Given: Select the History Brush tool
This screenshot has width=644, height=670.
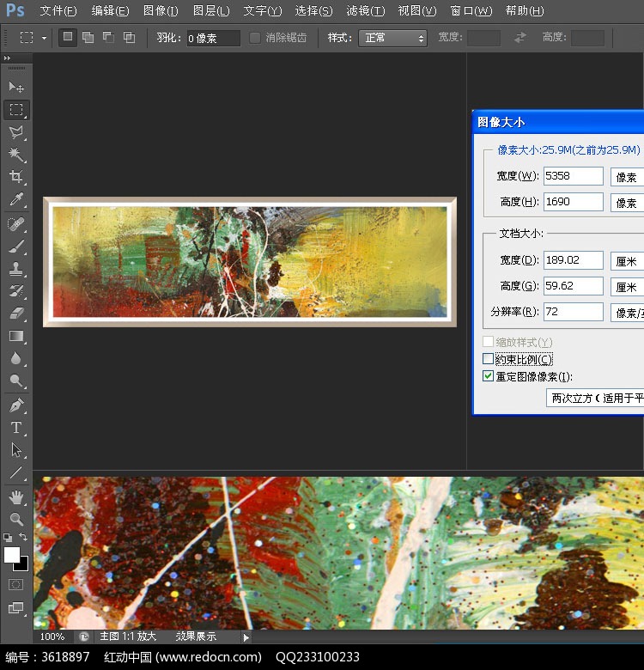Looking at the screenshot, I should click(16, 291).
